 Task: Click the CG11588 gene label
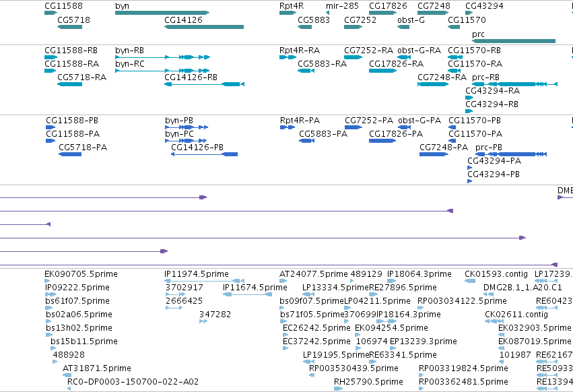tap(63, 6)
